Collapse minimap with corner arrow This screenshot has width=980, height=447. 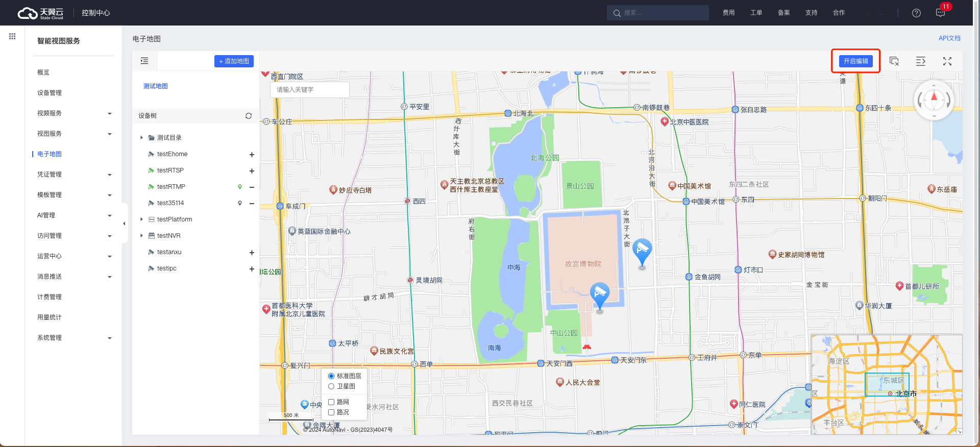pyautogui.click(x=959, y=432)
